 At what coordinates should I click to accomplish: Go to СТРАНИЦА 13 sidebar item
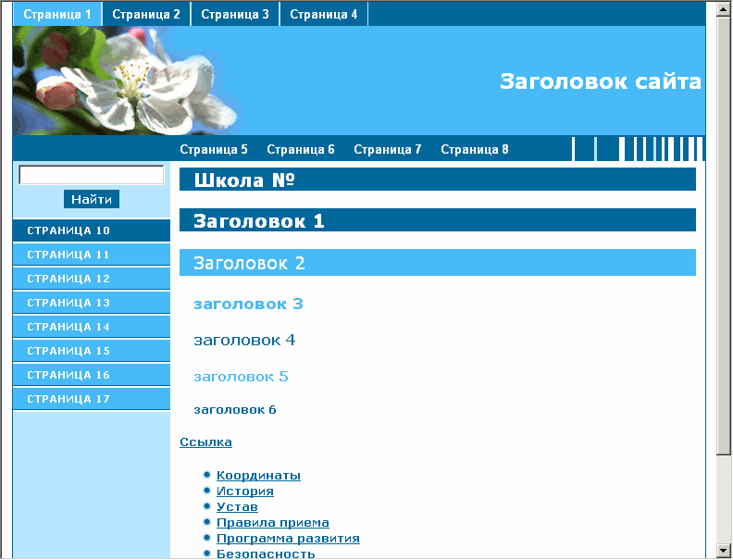click(92, 303)
